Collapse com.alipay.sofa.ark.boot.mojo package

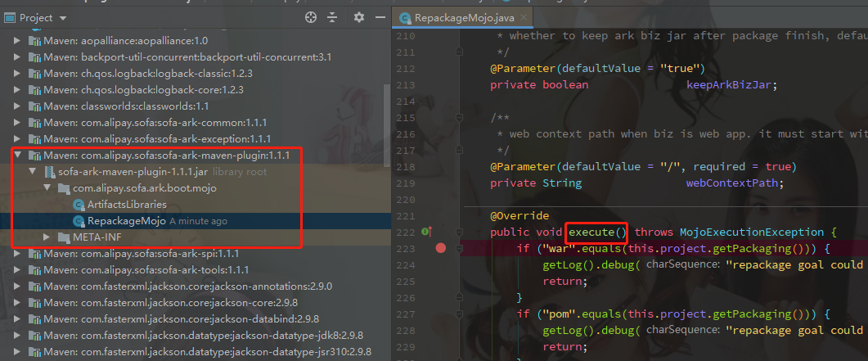point(47,188)
